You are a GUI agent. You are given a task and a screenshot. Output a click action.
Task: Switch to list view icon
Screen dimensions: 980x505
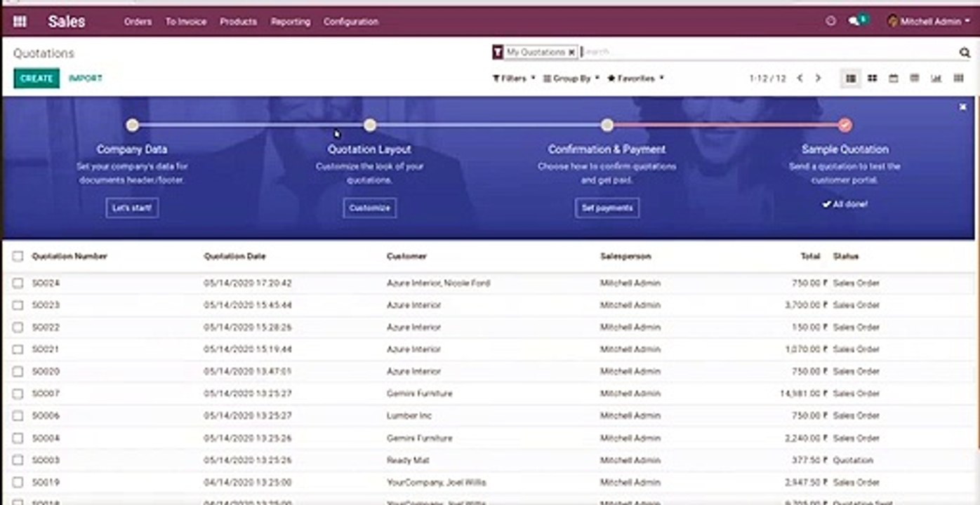pyautogui.click(x=851, y=79)
